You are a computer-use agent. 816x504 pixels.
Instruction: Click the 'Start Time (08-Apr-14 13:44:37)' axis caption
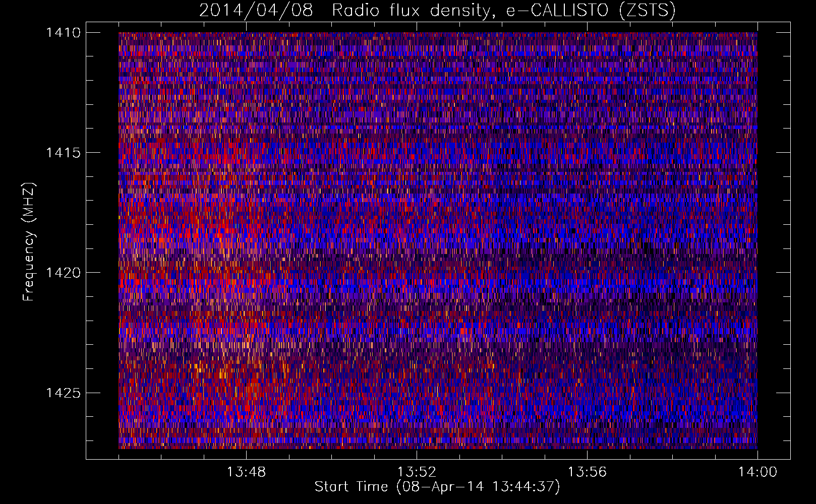(437, 487)
